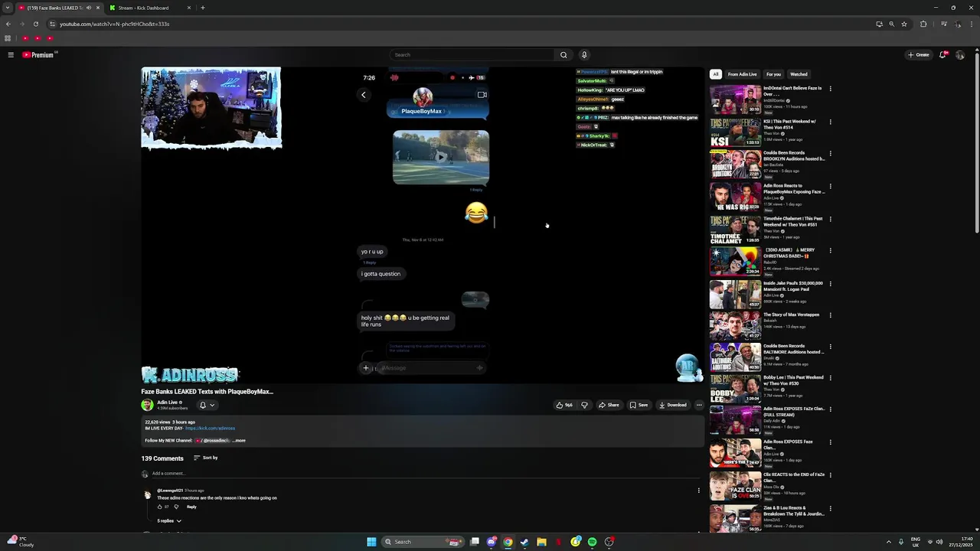The height and width of the screenshot is (551, 980).
Task: Select the For you chip
Action: click(x=774, y=74)
